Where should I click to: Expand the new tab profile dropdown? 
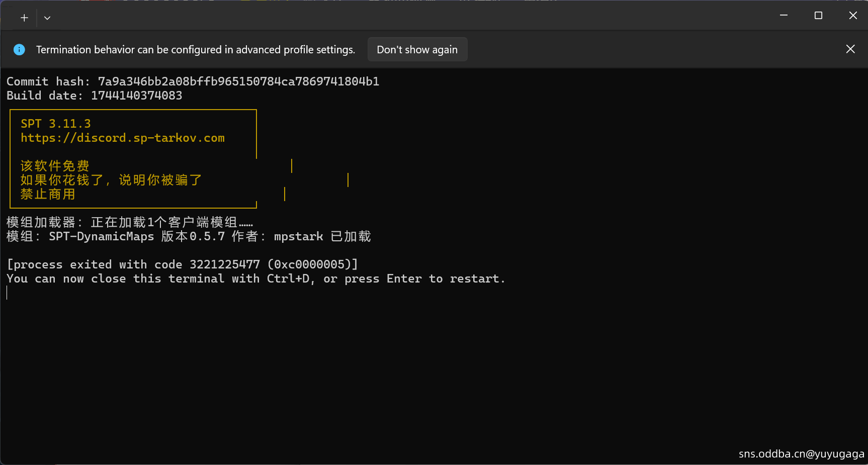47,18
